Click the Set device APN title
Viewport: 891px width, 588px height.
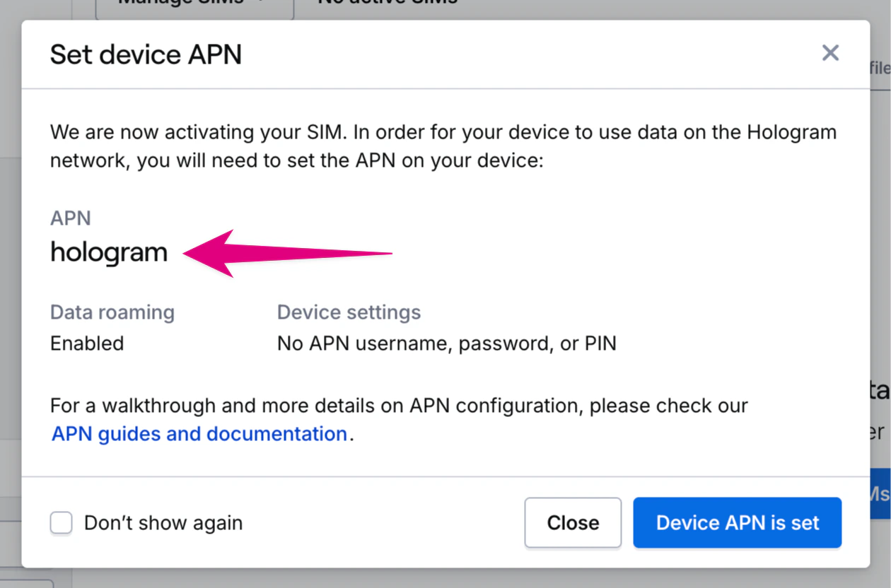(146, 54)
